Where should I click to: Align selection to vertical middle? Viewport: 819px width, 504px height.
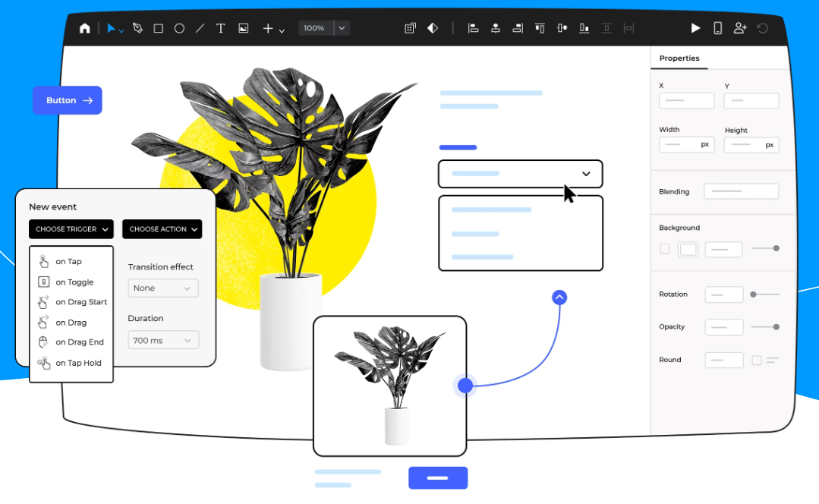coord(562,28)
